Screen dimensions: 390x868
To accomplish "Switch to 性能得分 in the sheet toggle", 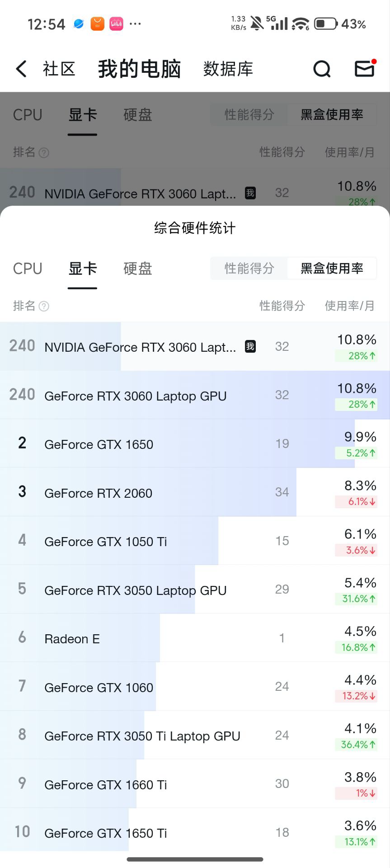I will (249, 269).
